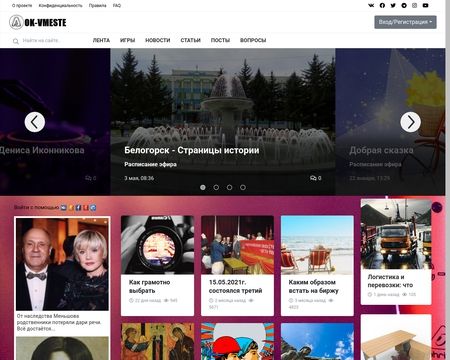
Task: Click the dark round icon beside truck card
Action: coord(437,207)
